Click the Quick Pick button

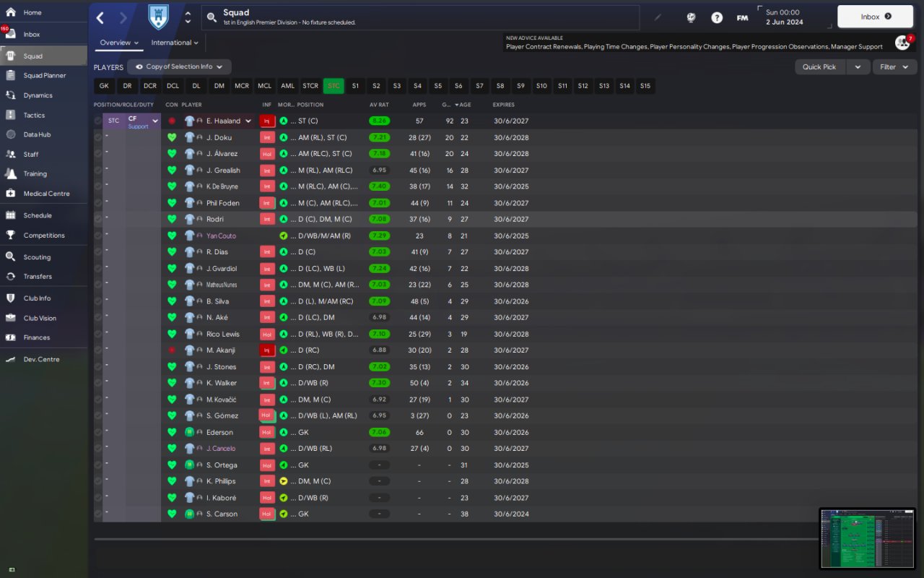(819, 67)
